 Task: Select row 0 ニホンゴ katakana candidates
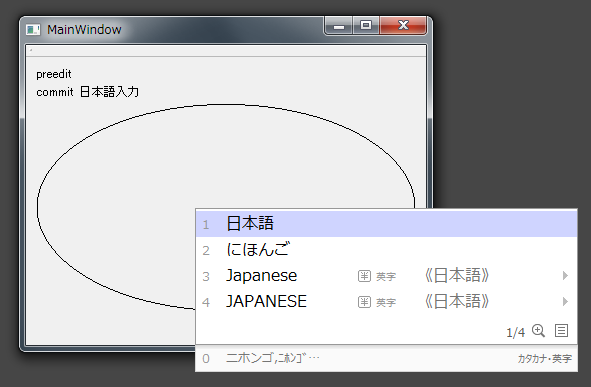click(x=386, y=358)
